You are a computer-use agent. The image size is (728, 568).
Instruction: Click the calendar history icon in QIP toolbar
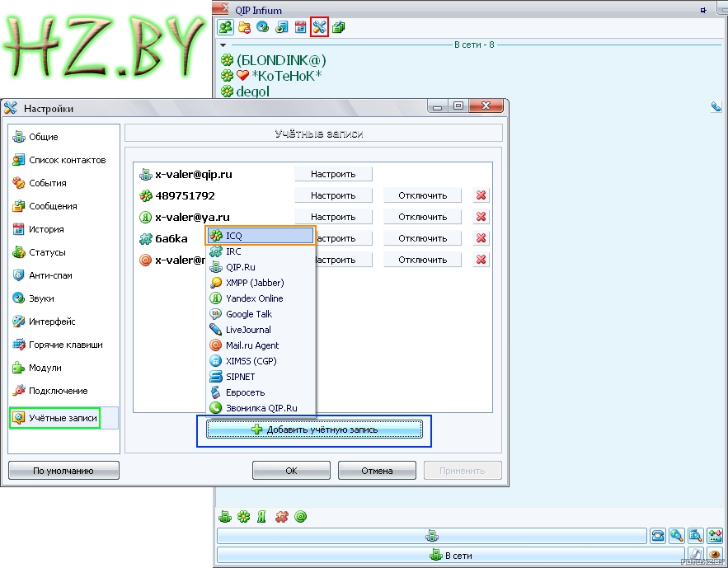pyautogui.click(x=300, y=27)
